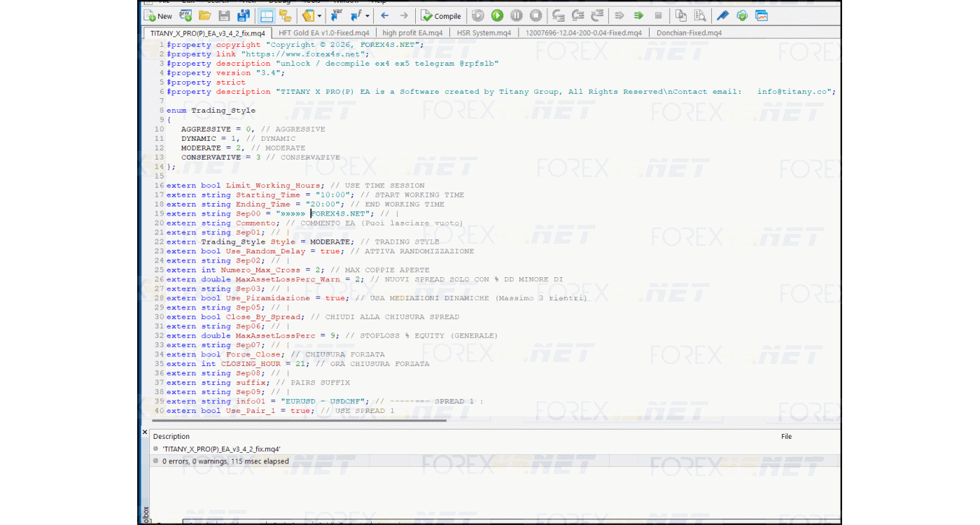Image resolution: width=980 pixels, height=525 pixels.
Task: Expand the bookmark dropdown arrow
Action: pyautogui.click(x=320, y=15)
